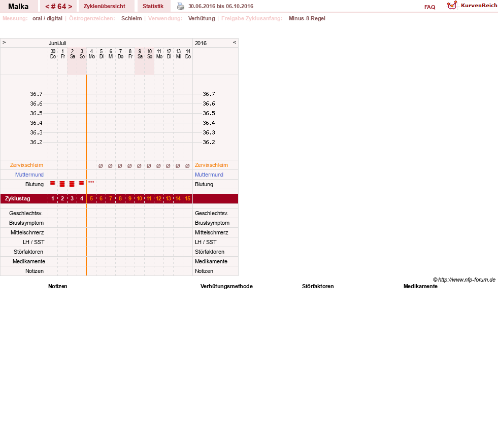498x448 pixels.
Task: Click the left Medikamente row label
Action: pyautogui.click(x=29, y=262)
